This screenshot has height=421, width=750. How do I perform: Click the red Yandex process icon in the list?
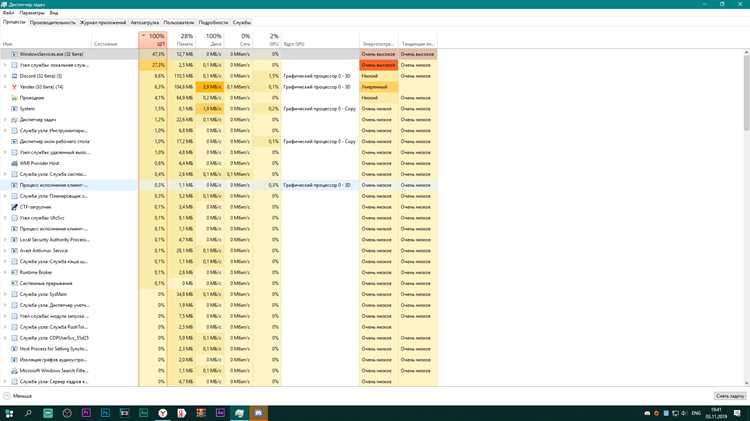click(x=14, y=87)
